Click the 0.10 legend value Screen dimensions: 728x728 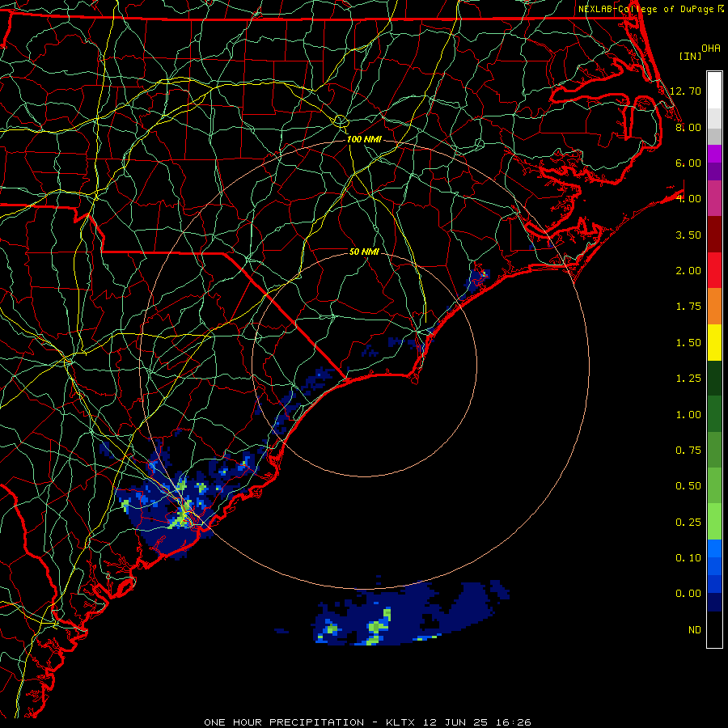(688, 558)
